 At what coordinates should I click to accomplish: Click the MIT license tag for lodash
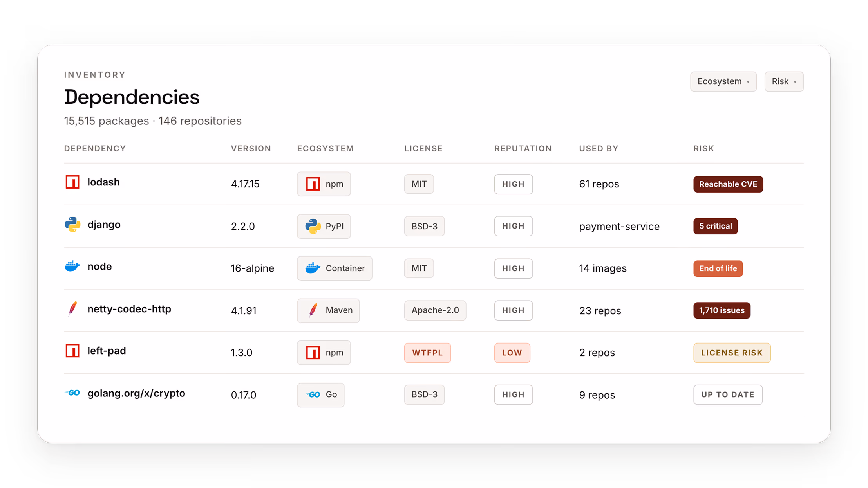[419, 184]
